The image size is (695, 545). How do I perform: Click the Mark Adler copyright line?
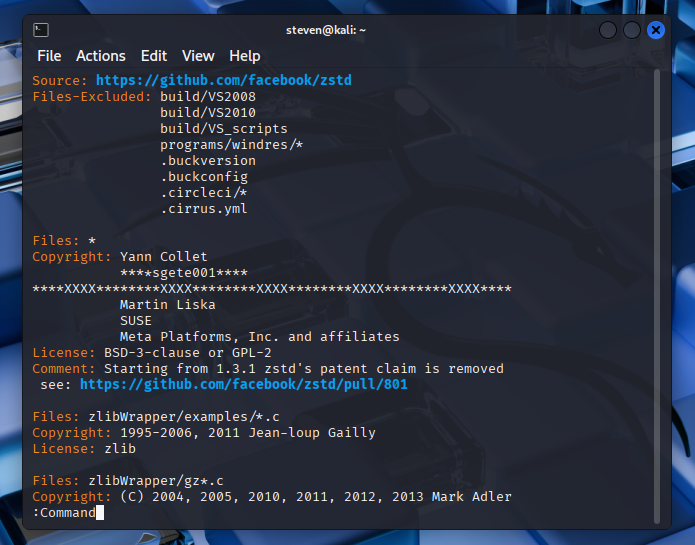coord(315,497)
